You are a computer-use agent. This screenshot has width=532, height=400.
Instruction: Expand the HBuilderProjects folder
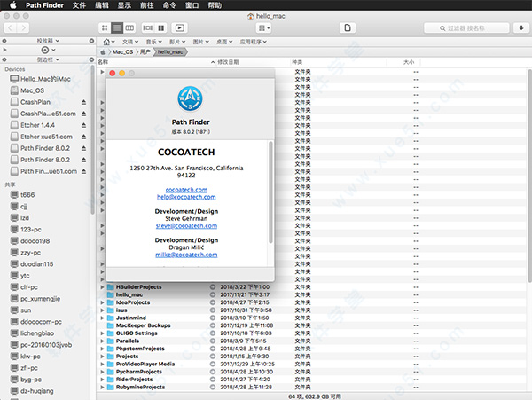[x=102, y=287]
